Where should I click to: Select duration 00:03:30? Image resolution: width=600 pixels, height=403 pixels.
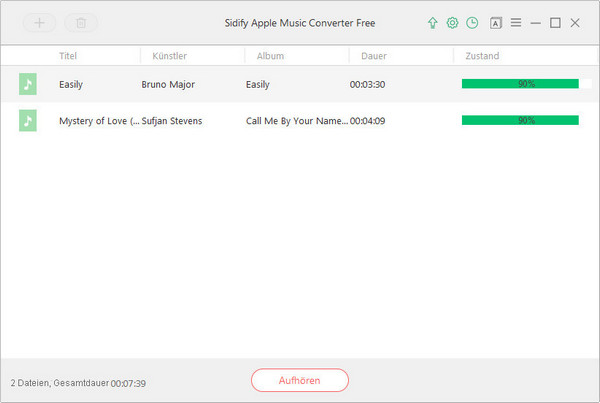[367, 85]
